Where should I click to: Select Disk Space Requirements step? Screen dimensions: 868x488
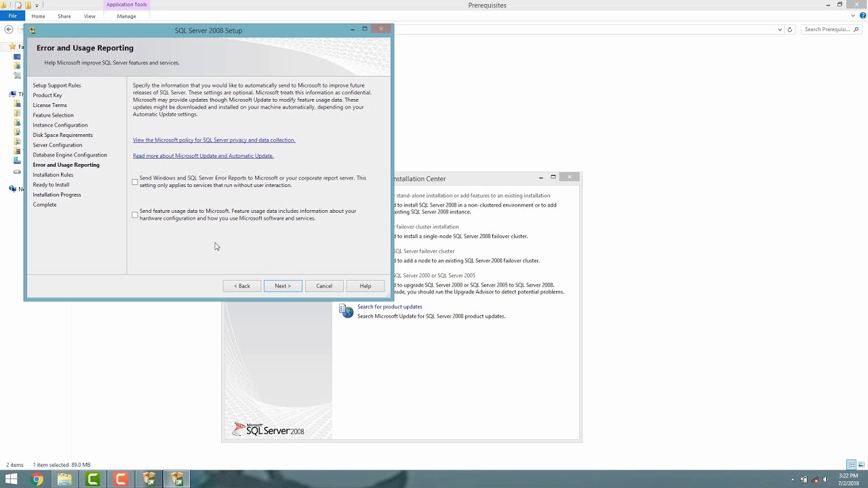[62, 135]
